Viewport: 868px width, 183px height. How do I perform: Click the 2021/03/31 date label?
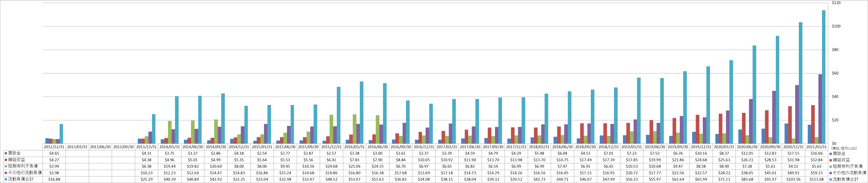[816, 147]
